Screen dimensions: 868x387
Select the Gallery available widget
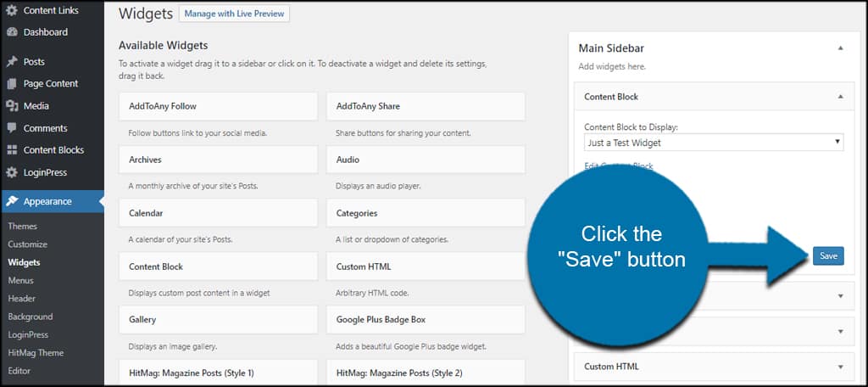pos(218,320)
